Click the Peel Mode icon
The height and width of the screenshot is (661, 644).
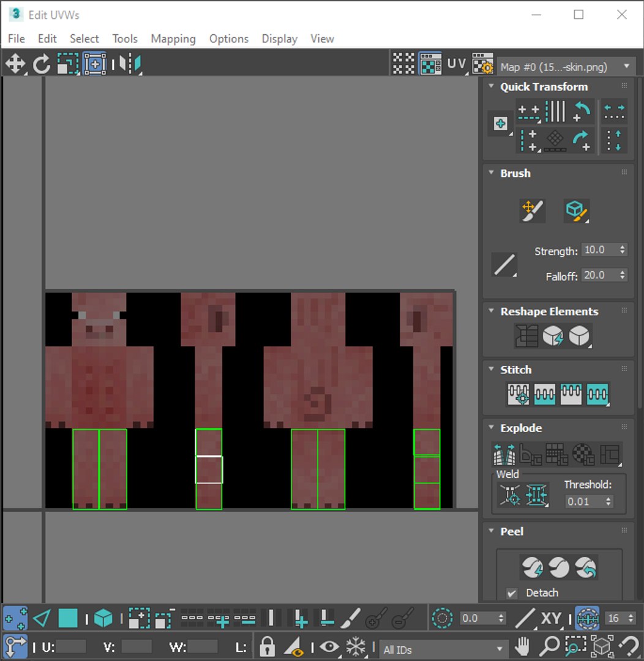click(x=559, y=567)
